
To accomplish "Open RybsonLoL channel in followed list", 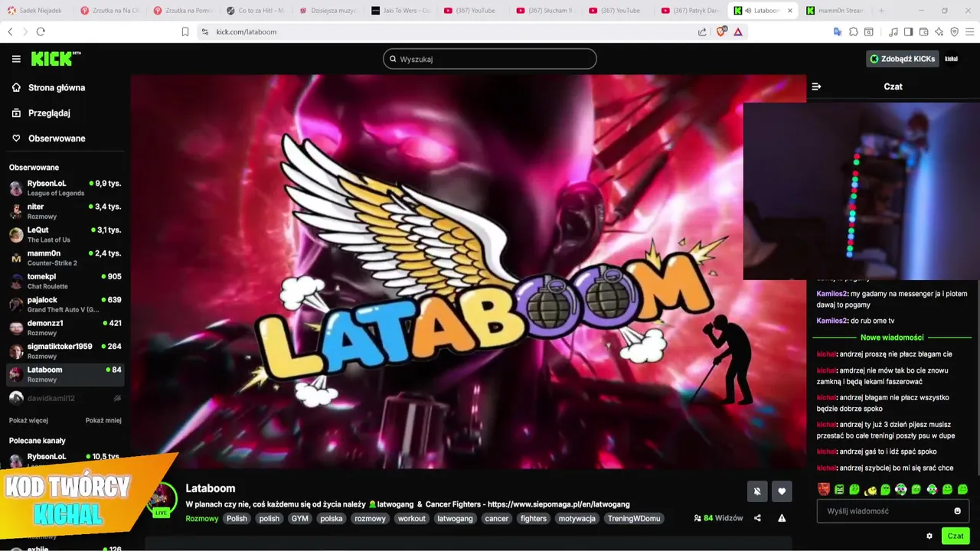I will click(65, 188).
